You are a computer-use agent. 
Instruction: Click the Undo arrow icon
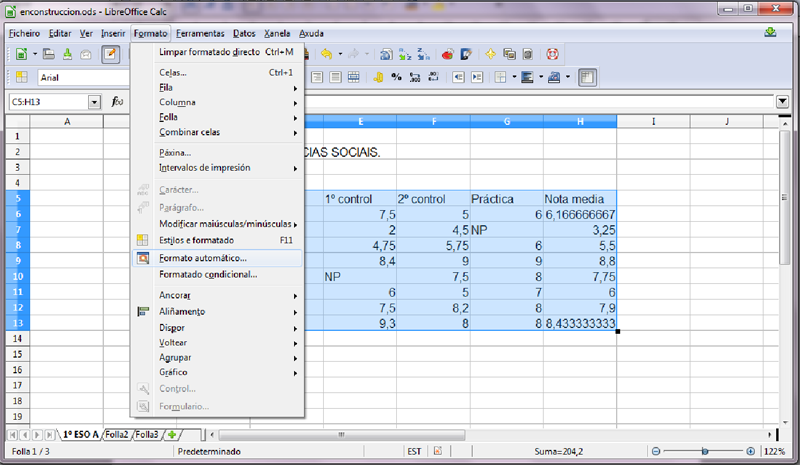point(328,54)
